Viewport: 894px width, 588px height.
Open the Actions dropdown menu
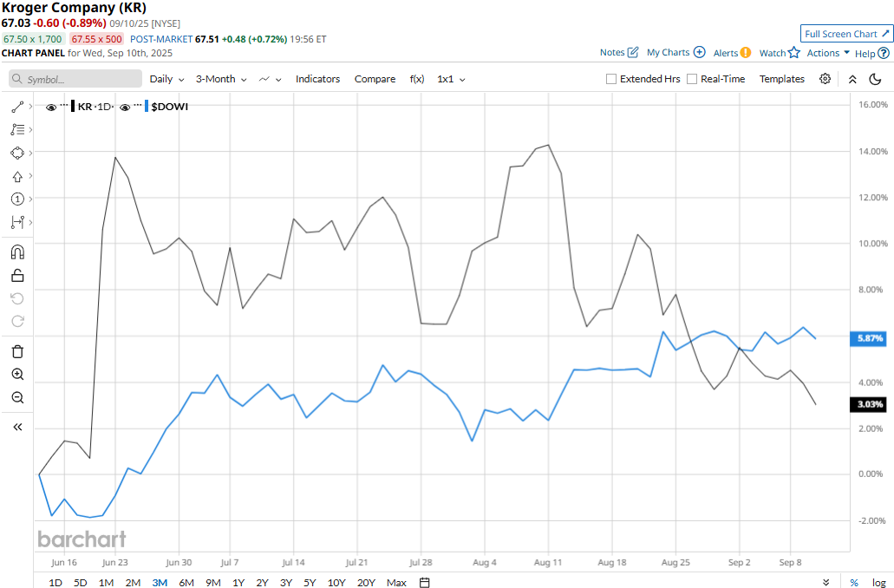pos(828,53)
